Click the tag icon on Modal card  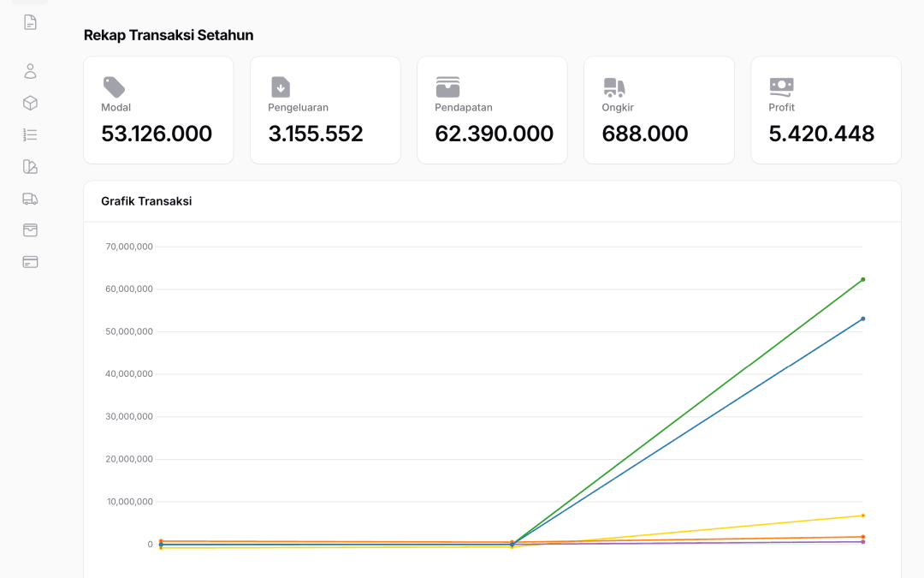[114, 86]
